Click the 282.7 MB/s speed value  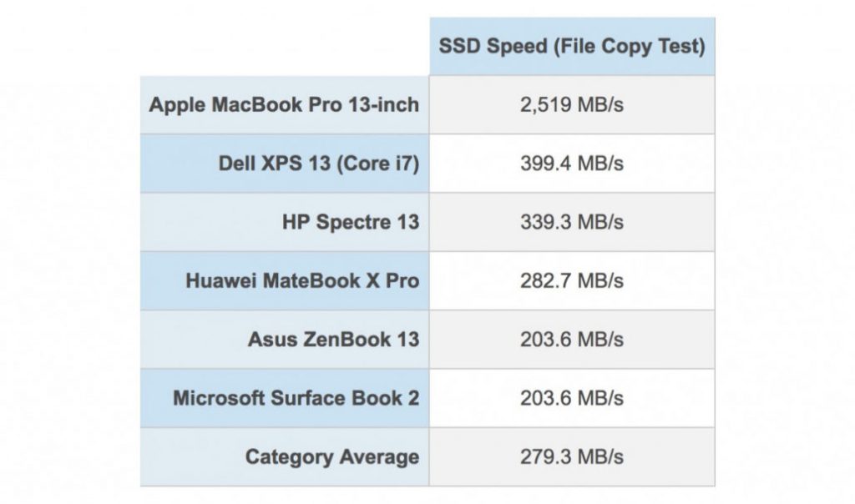coord(571,280)
